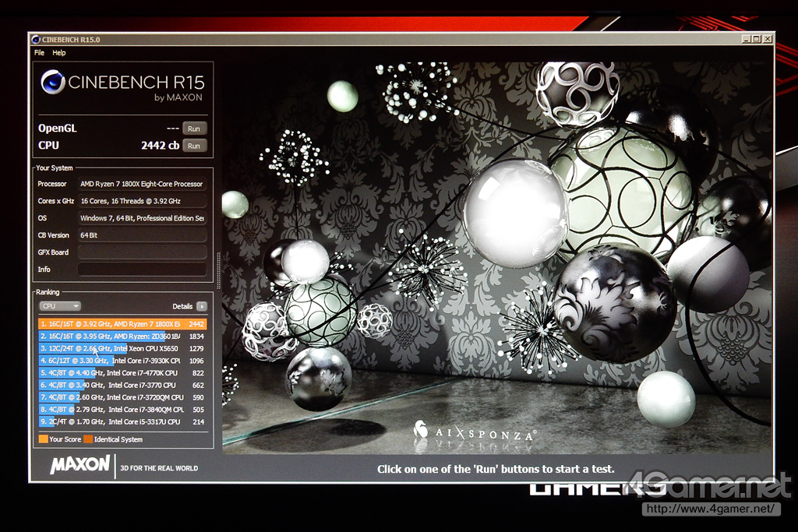This screenshot has width=798, height=532.
Task: Click the panel splitter handle
Action: (x=219, y=270)
